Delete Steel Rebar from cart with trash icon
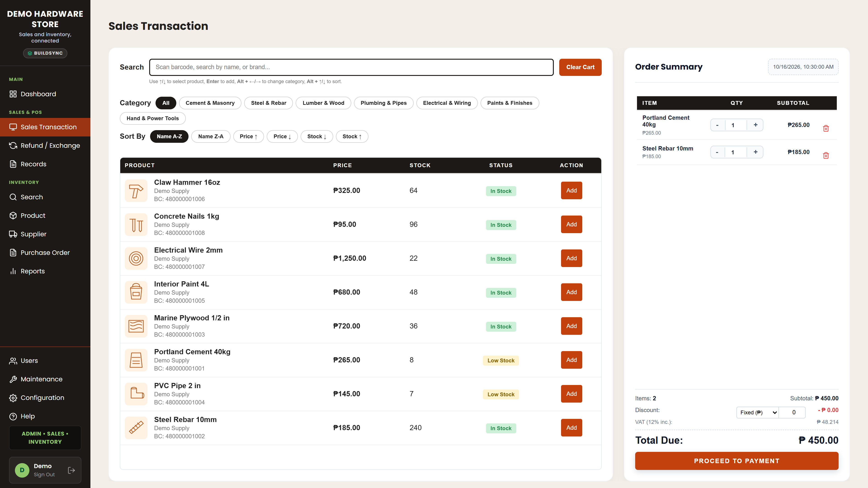 point(826,156)
